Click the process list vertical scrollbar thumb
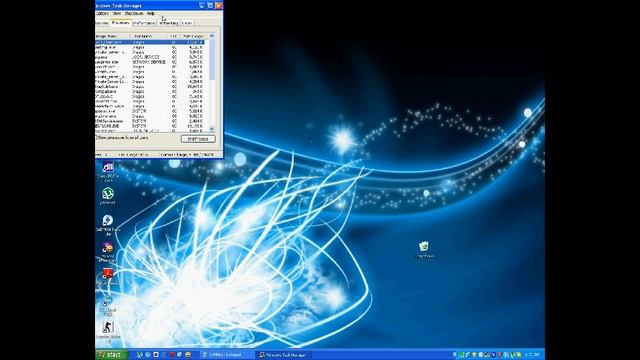Screen dimensions: 640x360 (212, 59)
